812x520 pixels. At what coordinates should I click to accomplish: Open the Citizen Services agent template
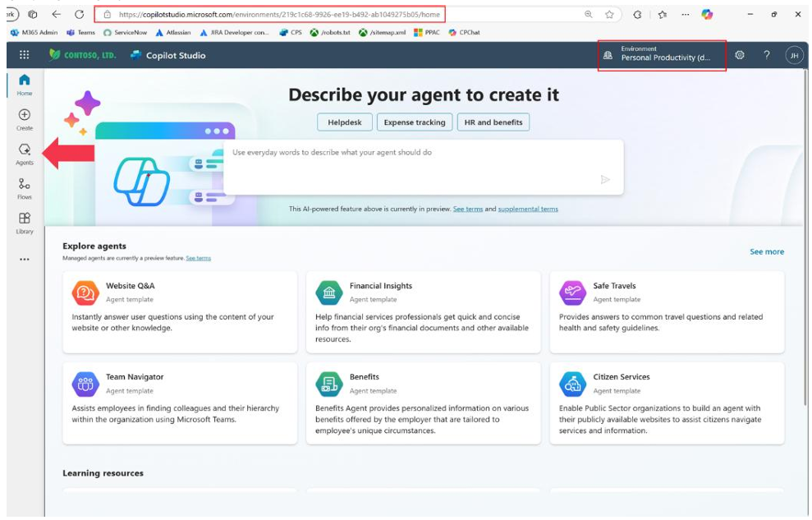pyautogui.click(x=667, y=403)
